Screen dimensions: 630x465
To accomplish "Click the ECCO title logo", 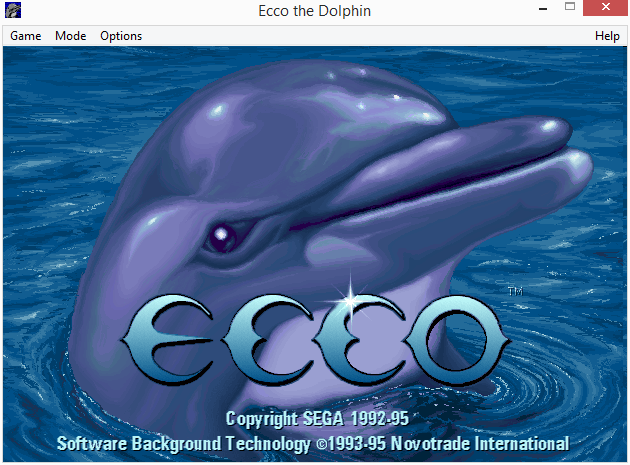I will pos(316,340).
